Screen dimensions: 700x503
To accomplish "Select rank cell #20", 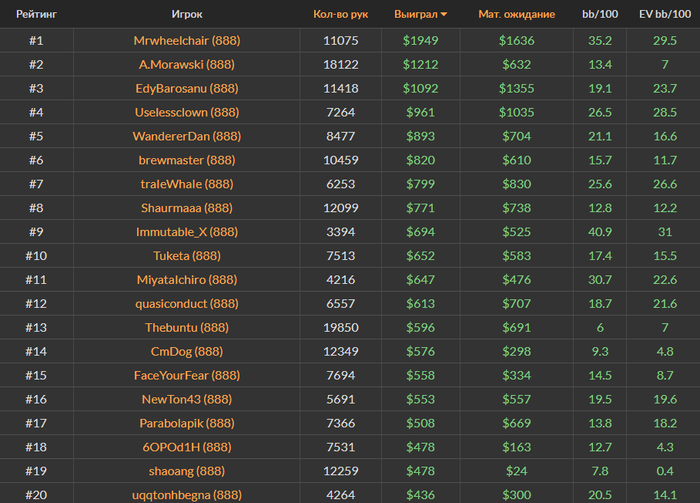I will pos(36,495).
